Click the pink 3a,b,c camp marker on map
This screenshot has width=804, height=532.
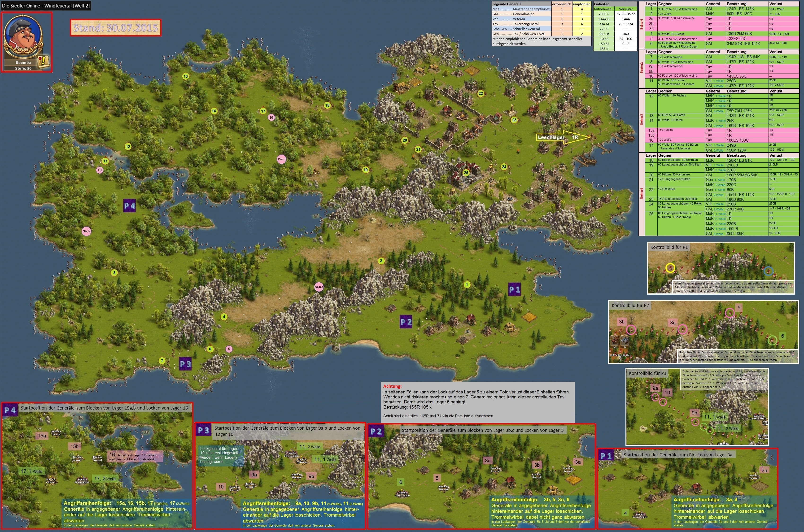[x=319, y=287]
